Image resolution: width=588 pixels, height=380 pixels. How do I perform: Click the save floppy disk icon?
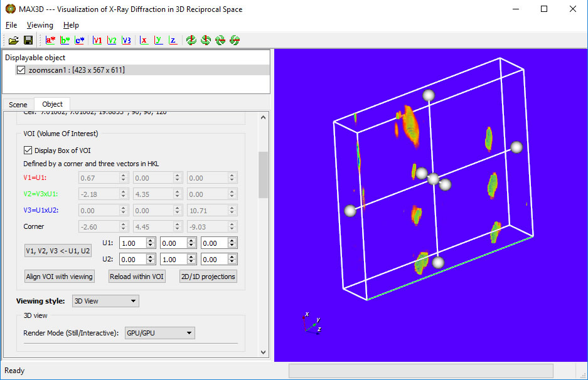point(28,40)
